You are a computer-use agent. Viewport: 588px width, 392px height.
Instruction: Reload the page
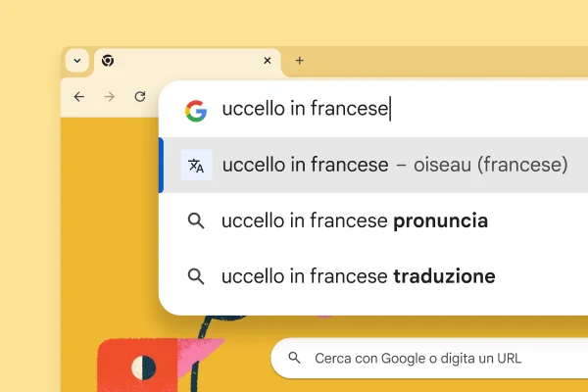pos(140,97)
